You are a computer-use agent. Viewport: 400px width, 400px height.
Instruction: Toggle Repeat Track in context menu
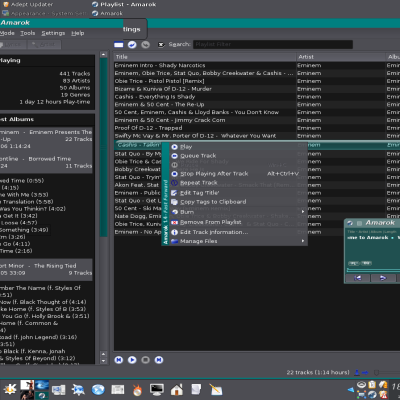pos(234,183)
